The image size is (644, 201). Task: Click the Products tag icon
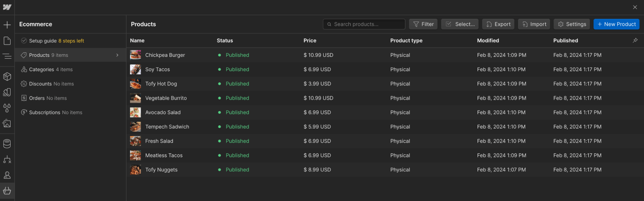tap(24, 55)
